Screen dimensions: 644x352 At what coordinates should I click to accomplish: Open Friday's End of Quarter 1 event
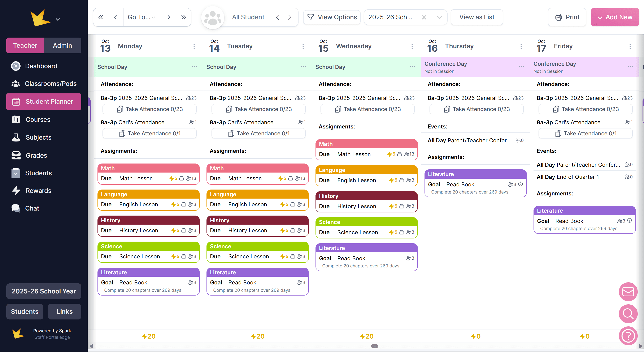coord(584,177)
